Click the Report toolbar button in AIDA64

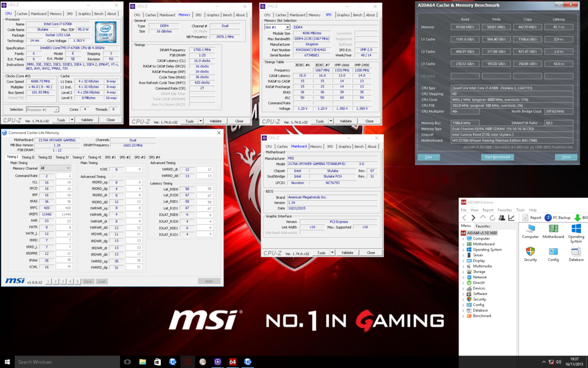click(x=532, y=218)
